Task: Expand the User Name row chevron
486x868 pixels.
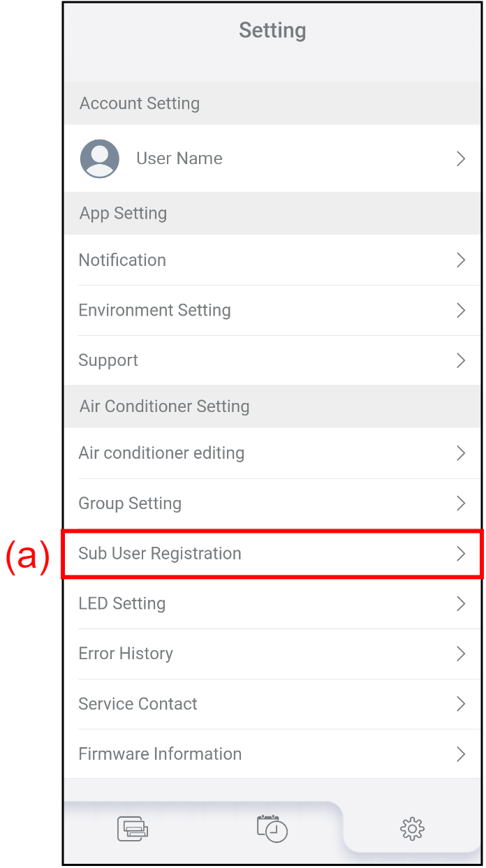Action: (460, 159)
